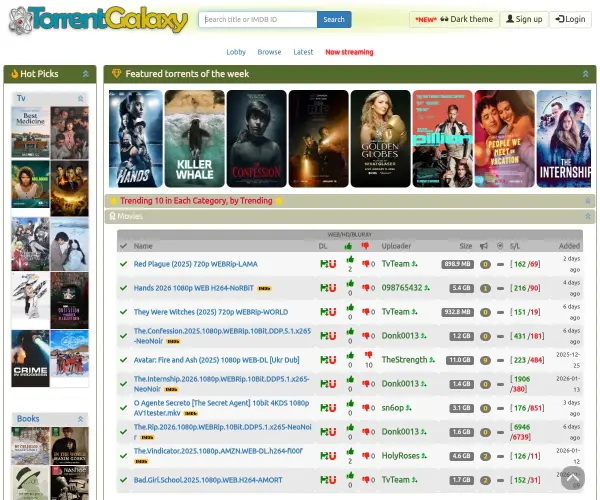Collapse the Movies category section
The height and width of the screenshot is (500, 600).
(588, 216)
